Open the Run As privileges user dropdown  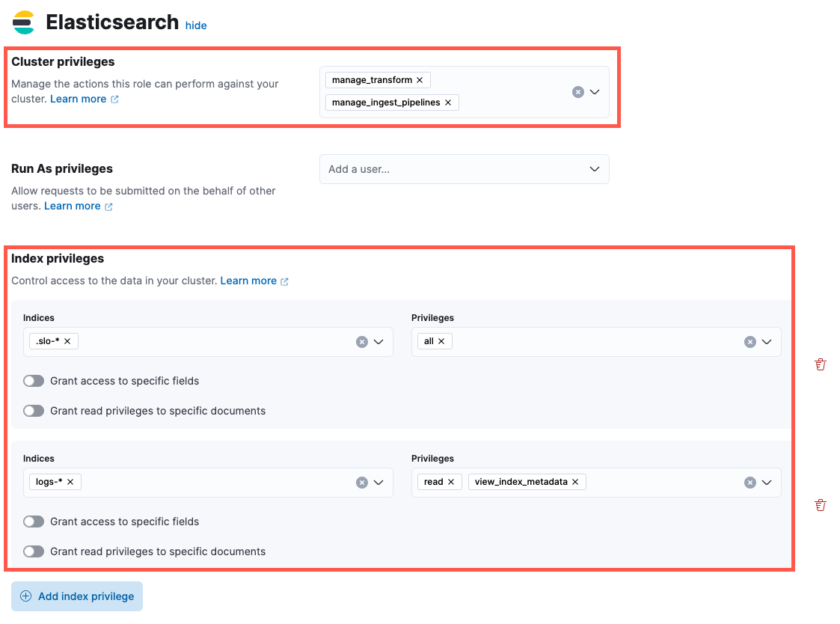[x=595, y=169]
